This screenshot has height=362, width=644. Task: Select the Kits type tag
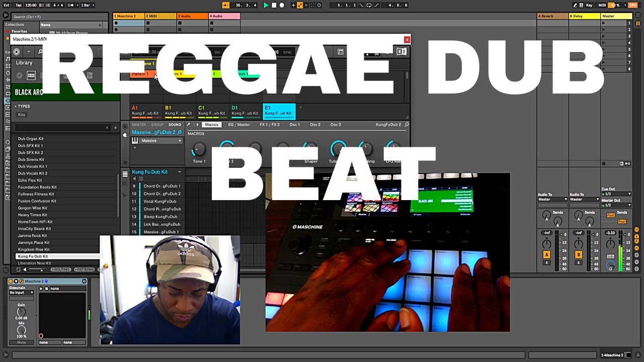pyautogui.click(x=22, y=115)
